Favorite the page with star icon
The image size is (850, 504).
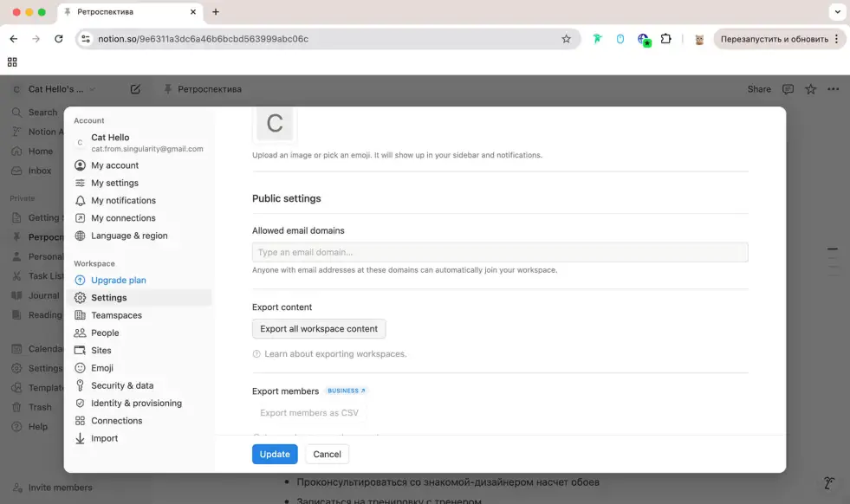tap(810, 89)
